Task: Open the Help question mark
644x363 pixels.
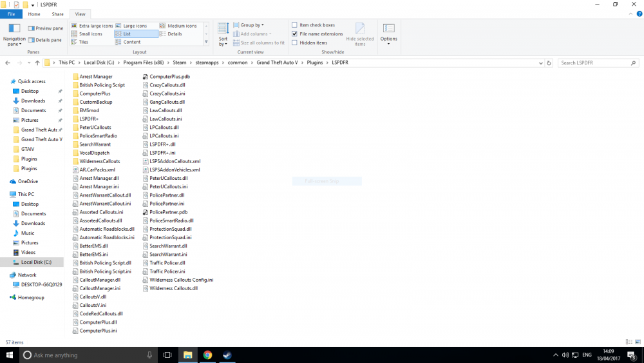Action: click(639, 14)
